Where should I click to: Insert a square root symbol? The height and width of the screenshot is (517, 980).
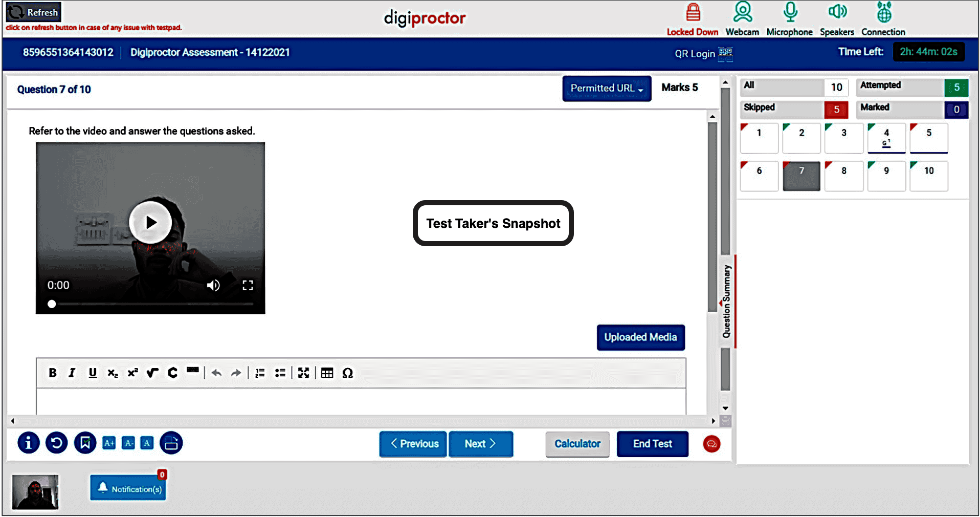[152, 373]
